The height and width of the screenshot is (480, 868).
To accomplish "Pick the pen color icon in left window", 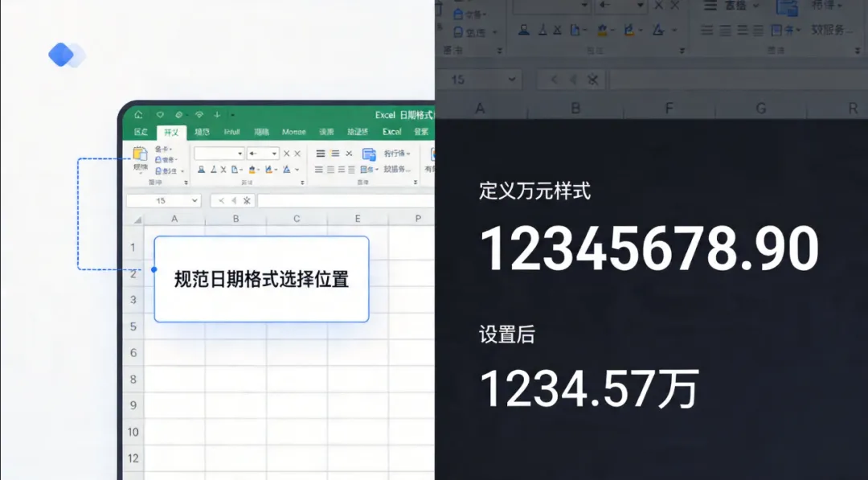I will (268, 170).
